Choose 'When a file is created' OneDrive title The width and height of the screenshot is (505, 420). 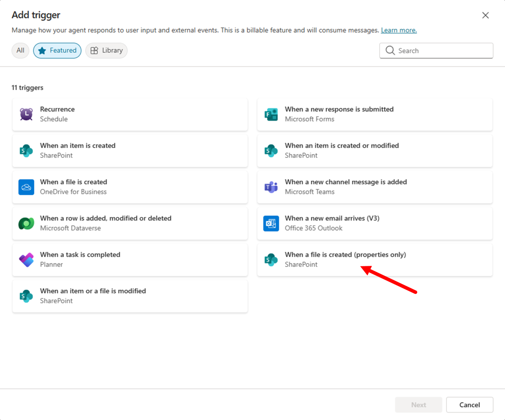[x=73, y=182]
